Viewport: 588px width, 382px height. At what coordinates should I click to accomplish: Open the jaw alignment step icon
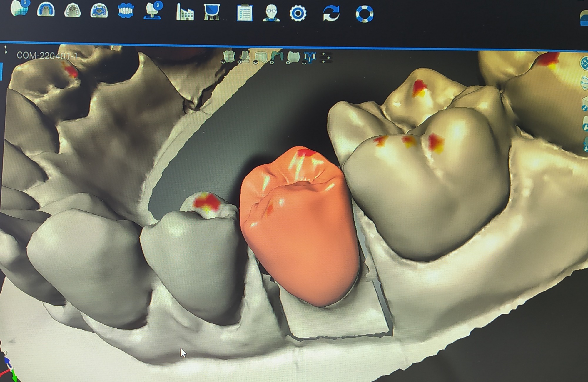[x=99, y=11]
